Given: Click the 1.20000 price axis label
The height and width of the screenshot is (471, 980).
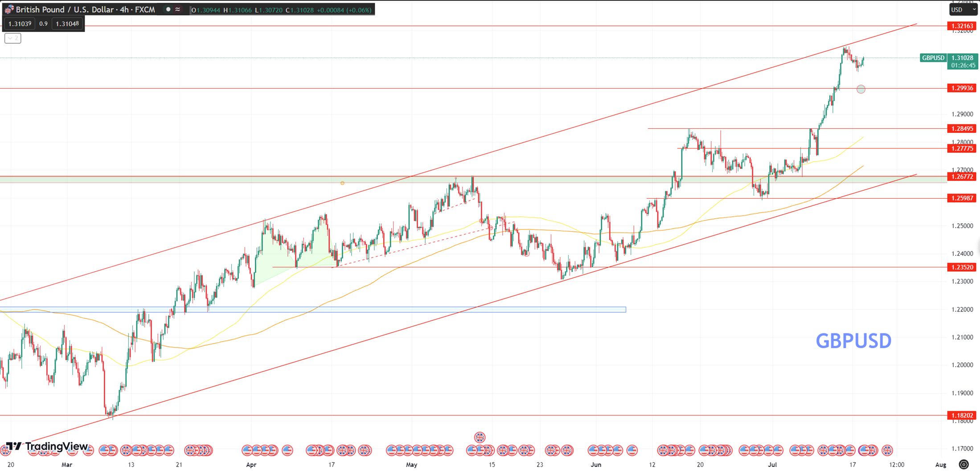Looking at the screenshot, I should point(962,365).
